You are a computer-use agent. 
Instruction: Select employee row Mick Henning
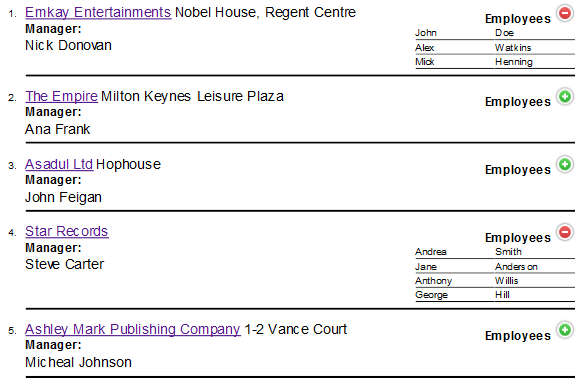tap(495, 62)
